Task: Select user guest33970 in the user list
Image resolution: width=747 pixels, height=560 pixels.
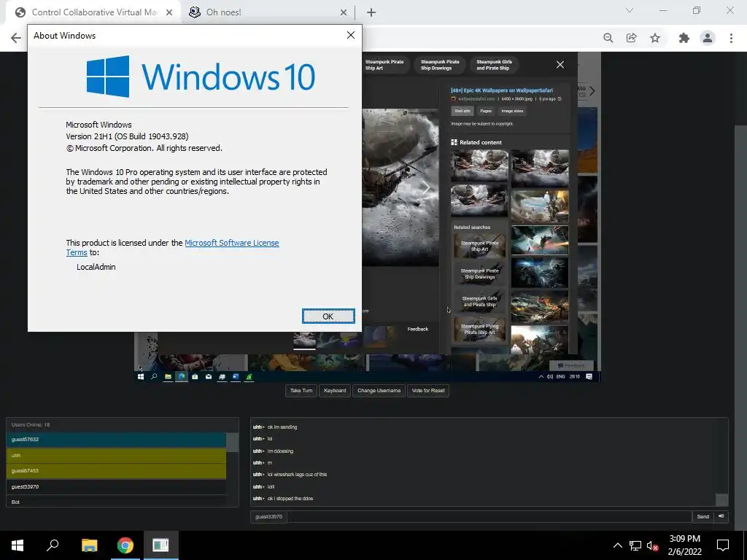Action: pos(116,486)
